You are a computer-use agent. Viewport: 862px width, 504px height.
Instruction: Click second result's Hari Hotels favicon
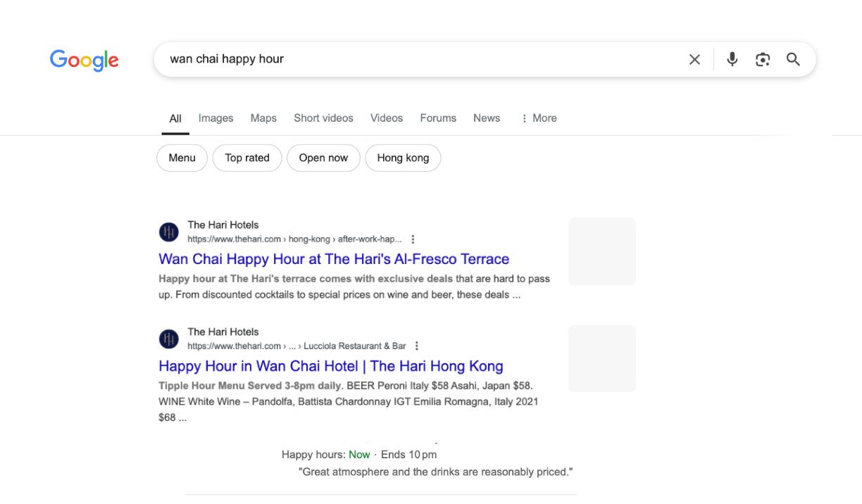(x=169, y=339)
